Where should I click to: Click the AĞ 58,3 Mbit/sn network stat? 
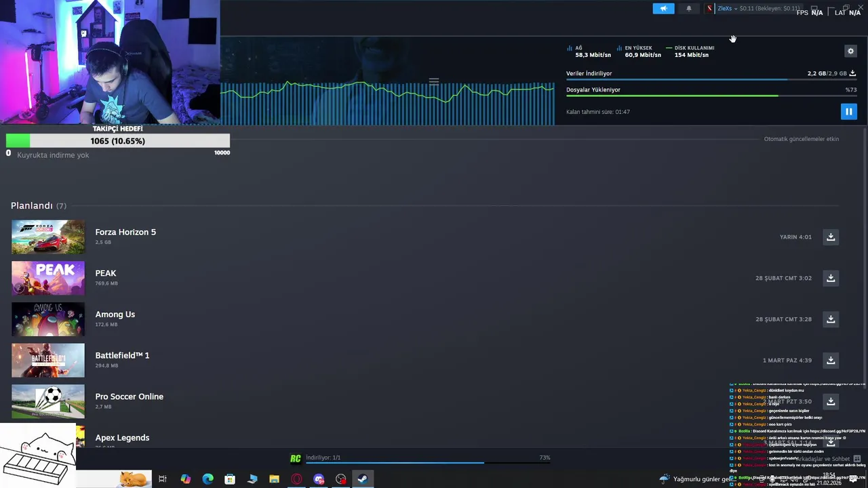click(589, 52)
